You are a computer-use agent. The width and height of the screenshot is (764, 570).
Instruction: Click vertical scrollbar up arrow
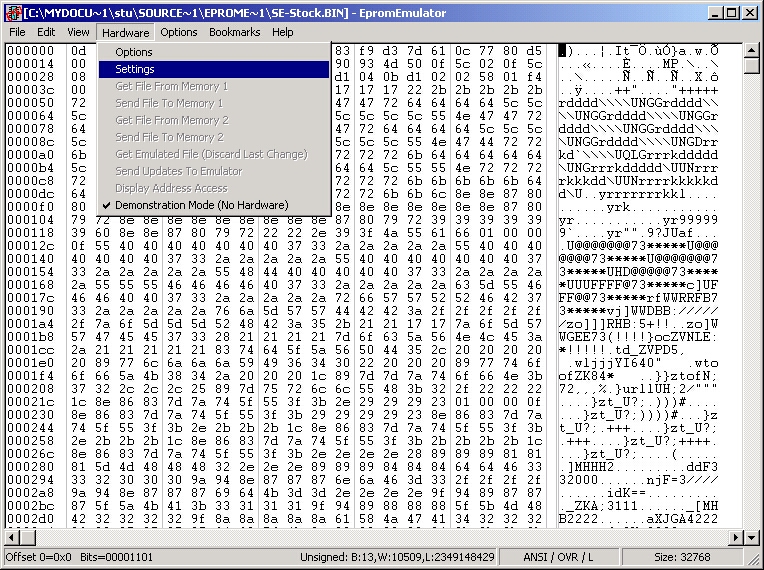(751, 51)
